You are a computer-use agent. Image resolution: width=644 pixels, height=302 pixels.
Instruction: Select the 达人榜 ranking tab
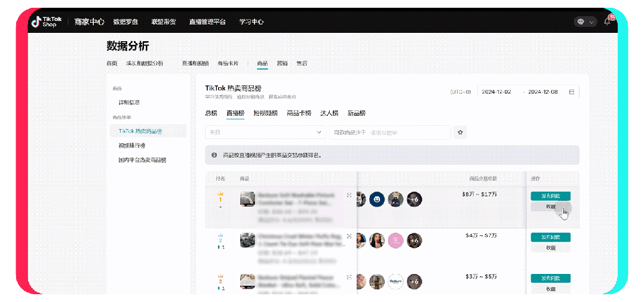point(329,113)
